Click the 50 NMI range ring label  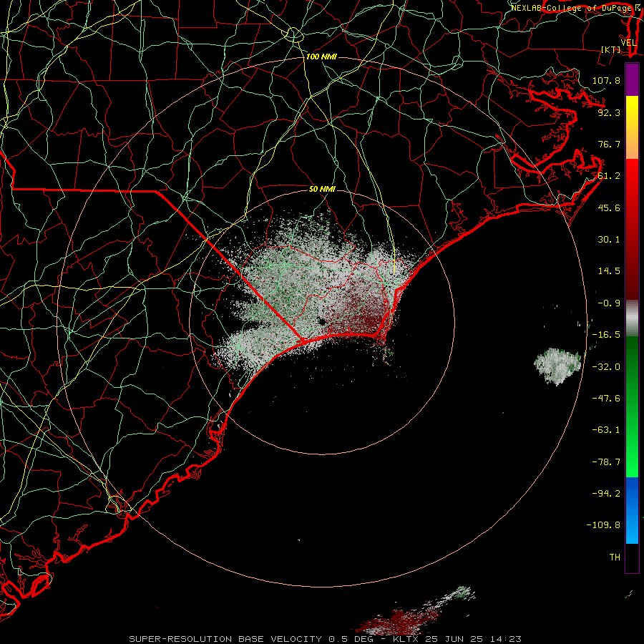pos(322,189)
